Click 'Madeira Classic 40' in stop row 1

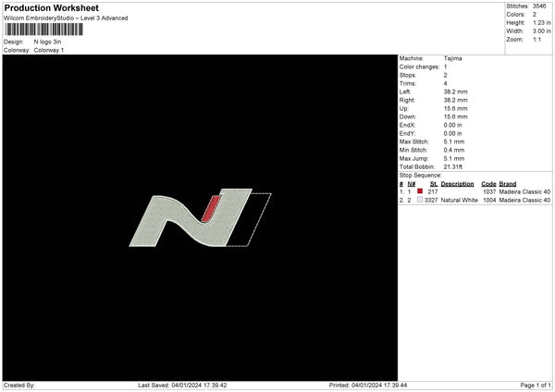pyautogui.click(x=524, y=191)
